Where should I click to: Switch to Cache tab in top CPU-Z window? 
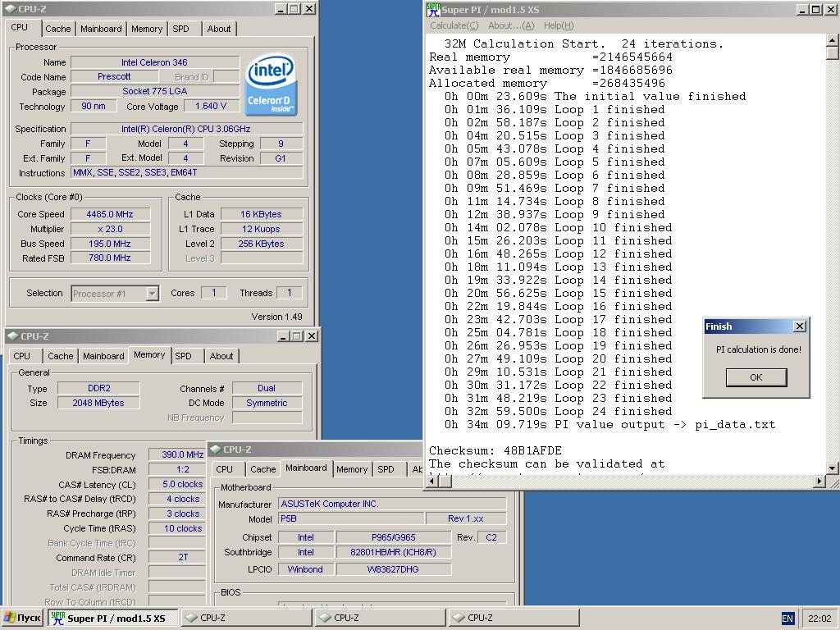pos(58,29)
